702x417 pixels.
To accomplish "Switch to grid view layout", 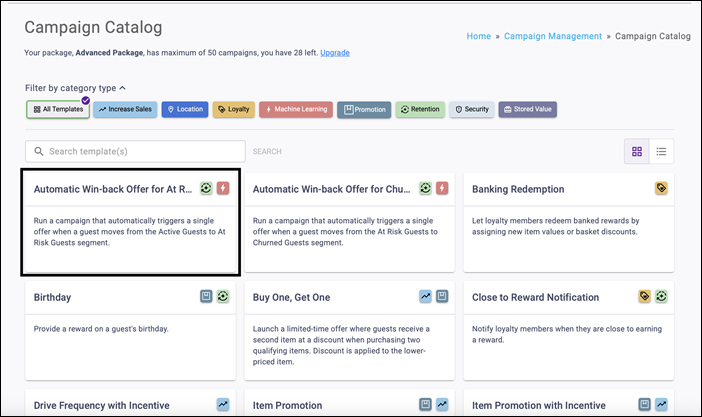I will coord(637,152).
